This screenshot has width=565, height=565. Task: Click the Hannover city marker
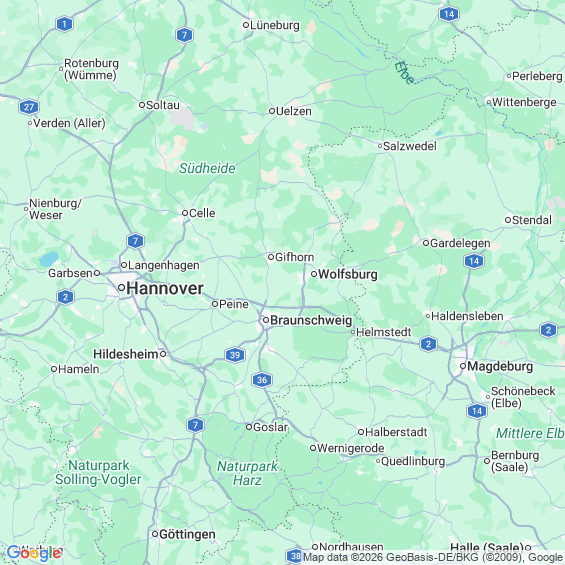coord(121,288)
